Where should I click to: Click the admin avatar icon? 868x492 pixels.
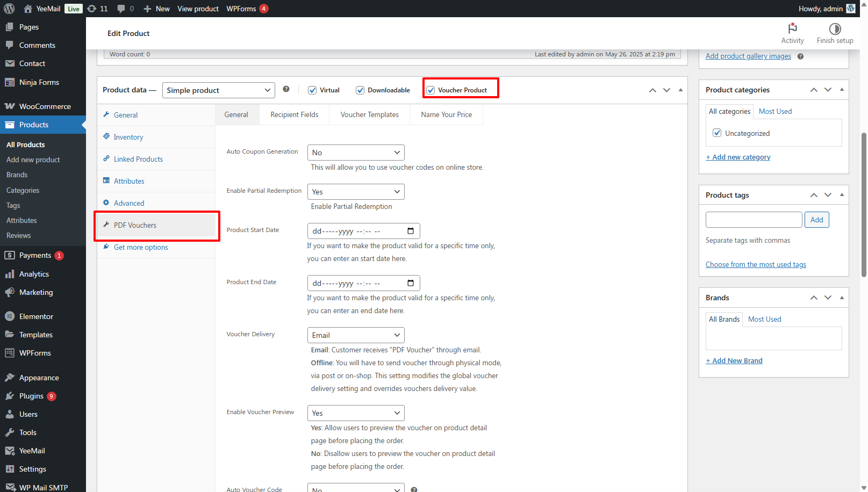coord(851,9)
